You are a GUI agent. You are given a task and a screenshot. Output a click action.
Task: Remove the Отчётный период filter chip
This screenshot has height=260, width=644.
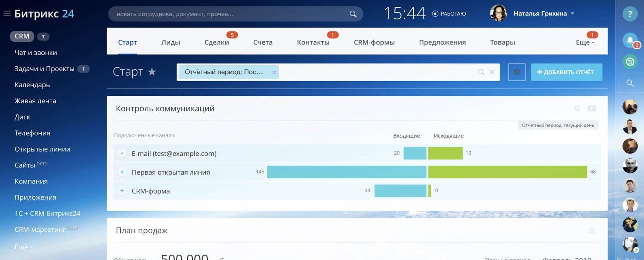click(x=274, y=72)
